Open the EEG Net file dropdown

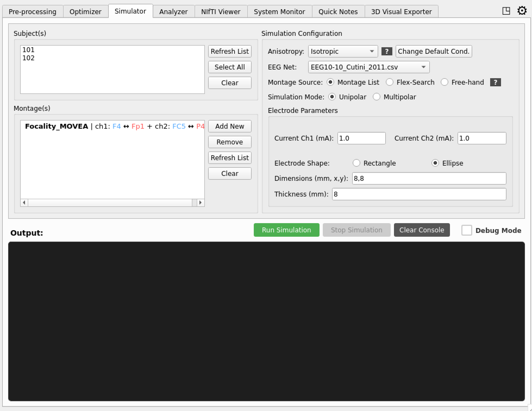click(368, 67)
